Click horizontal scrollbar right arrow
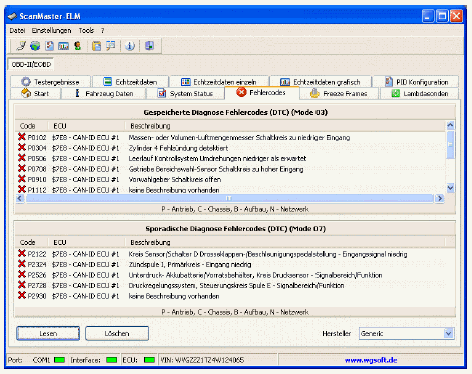This screenshot has width=472, height=374. coord(440,199)
